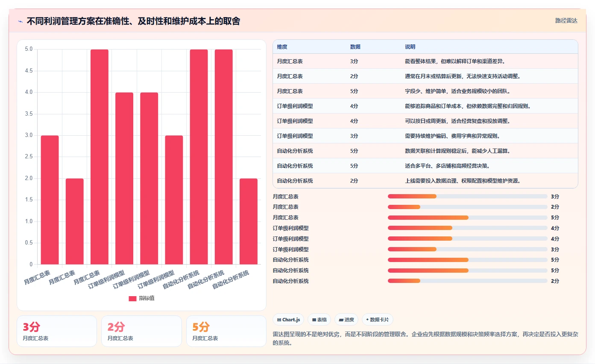
Task: Click the 3.5 y-axis label
Action: 29,114
